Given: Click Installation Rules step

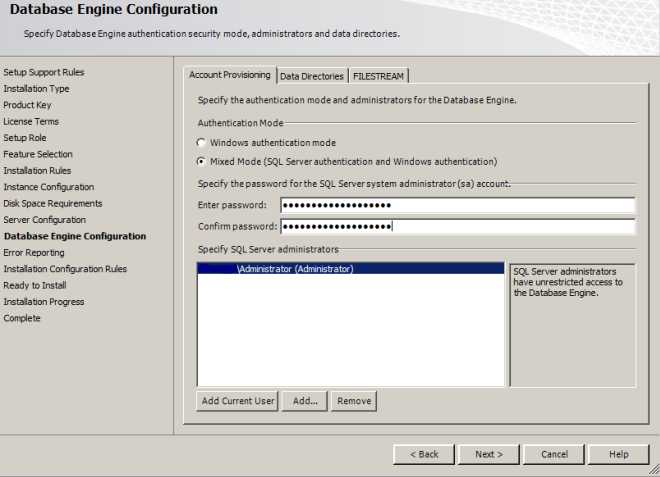Looking at the screenshot, I should pos(37,171).
